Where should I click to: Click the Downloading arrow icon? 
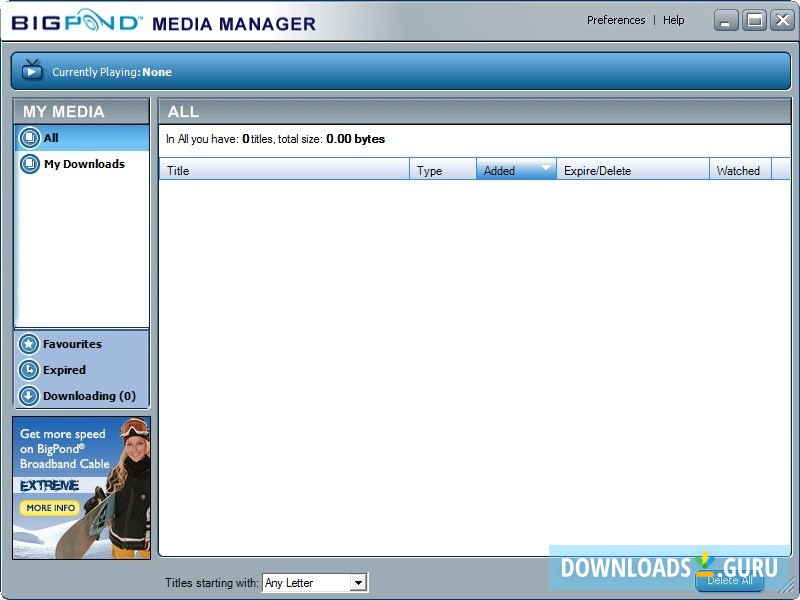coord(29,396)
